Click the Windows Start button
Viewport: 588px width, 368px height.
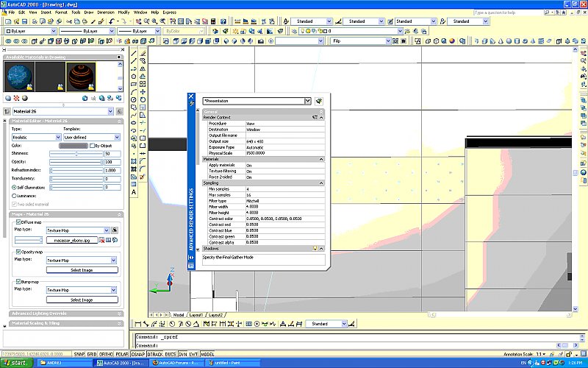(x=15, y=363)
